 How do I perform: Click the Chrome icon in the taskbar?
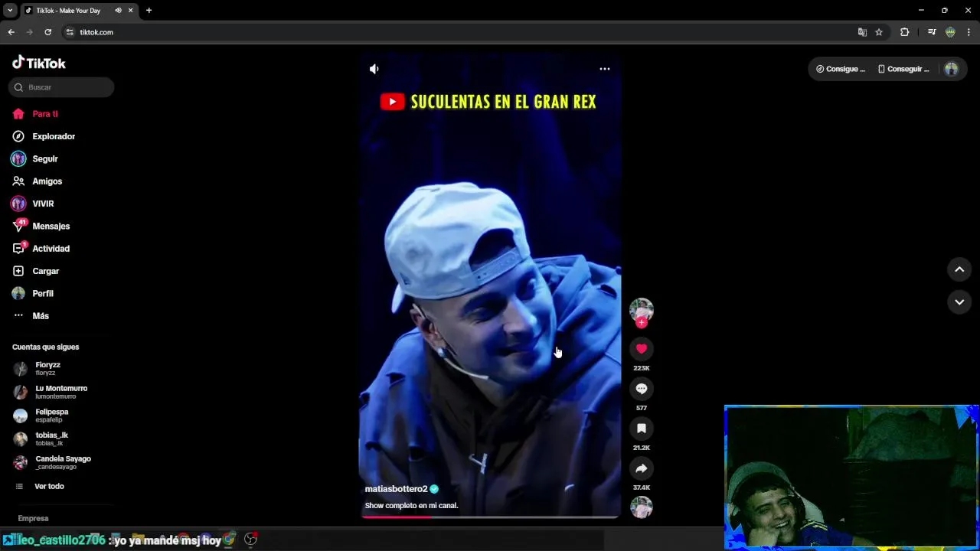pos(229,540)
